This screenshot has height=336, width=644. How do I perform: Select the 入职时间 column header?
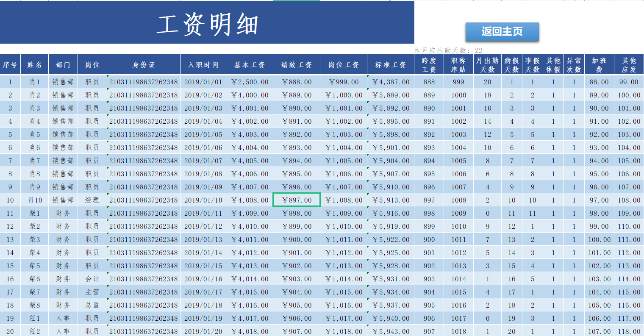203,64
